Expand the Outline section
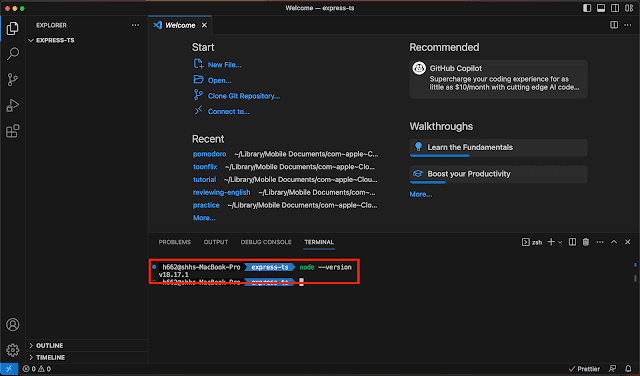The height and width of the screenshot is (376, 640). point(87,345)
